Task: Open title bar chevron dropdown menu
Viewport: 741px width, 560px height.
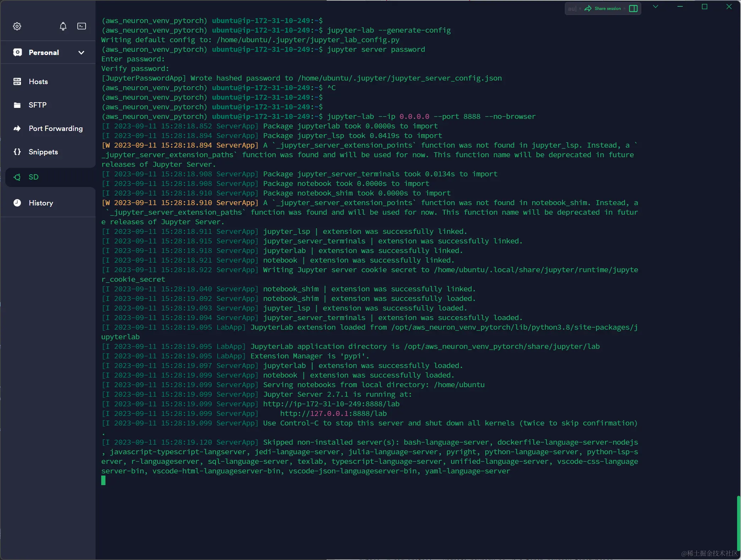Action: point(655,7)
